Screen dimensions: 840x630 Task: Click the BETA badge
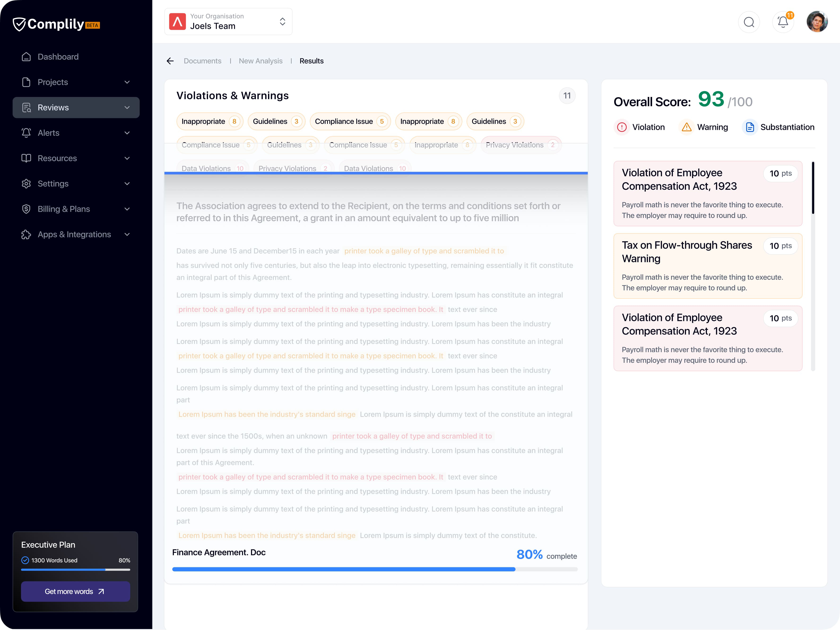tap(92, 26)
